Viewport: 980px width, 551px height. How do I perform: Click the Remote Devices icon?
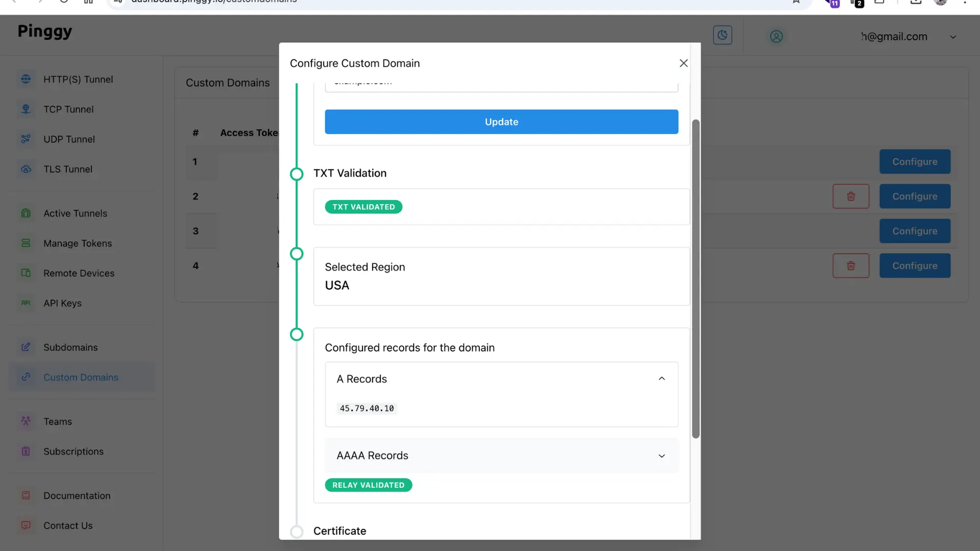click(26, 273)
